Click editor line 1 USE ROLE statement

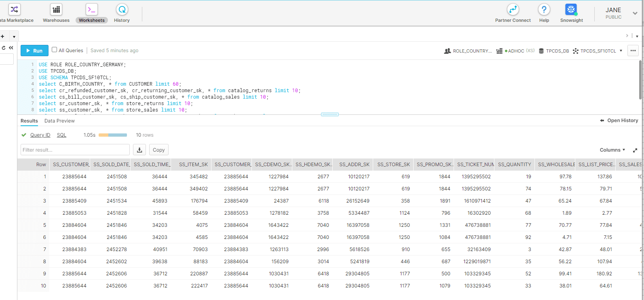82,65
